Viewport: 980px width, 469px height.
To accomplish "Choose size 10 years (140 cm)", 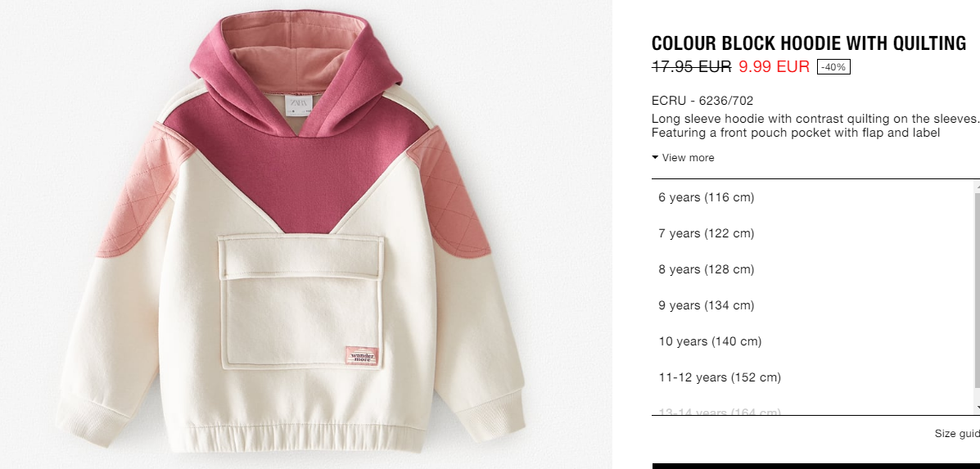I will pos(812,341).
